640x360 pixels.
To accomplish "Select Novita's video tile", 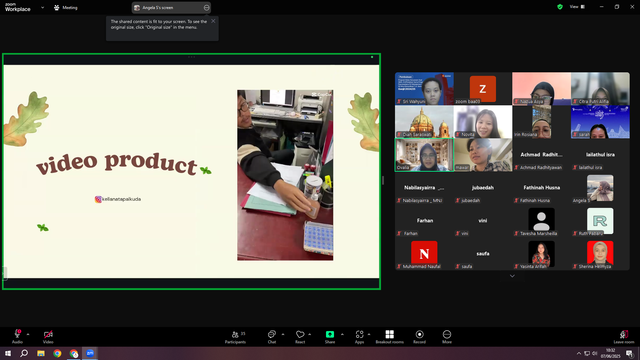I will [483, 122].
